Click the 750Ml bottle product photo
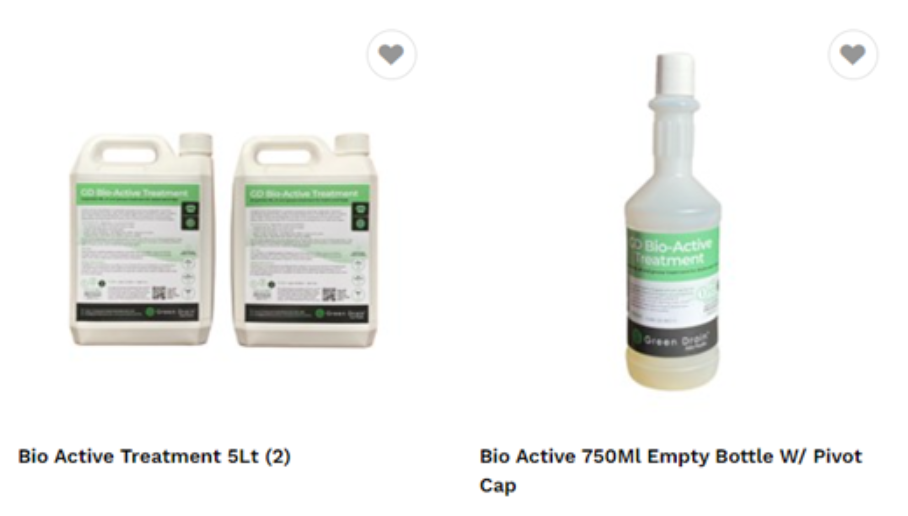 point(673,220)
